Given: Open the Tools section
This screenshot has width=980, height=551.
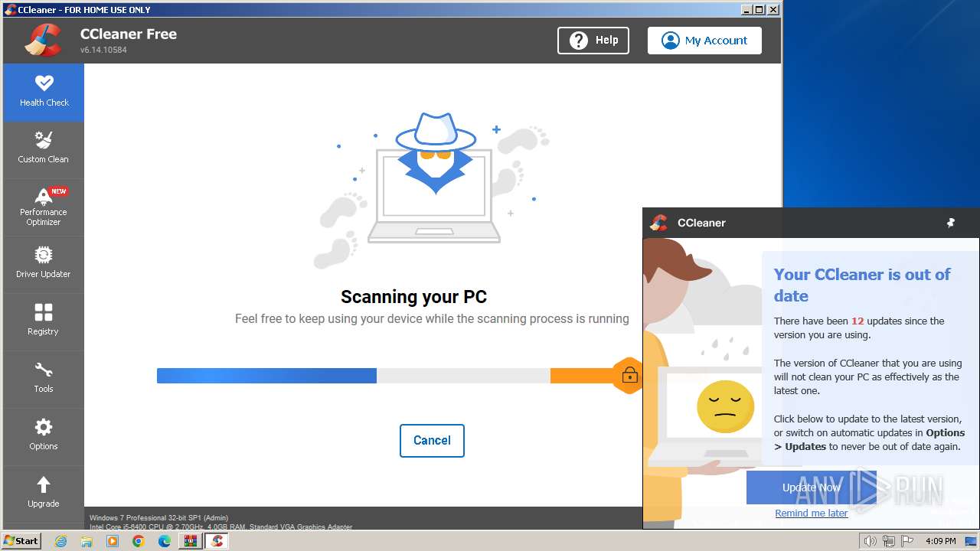Looking at the screenshot, I should (44, 379).
